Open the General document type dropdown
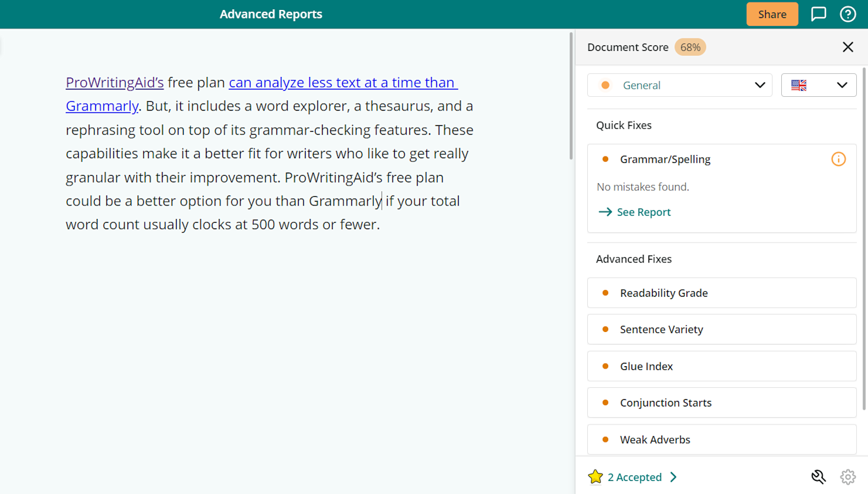Screen dimensions: 868x494 680,85
